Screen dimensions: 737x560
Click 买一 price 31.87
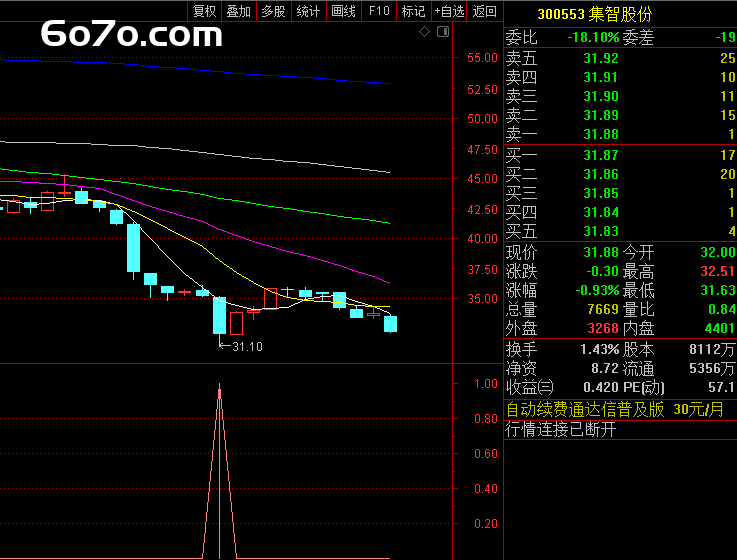point(601,155)
